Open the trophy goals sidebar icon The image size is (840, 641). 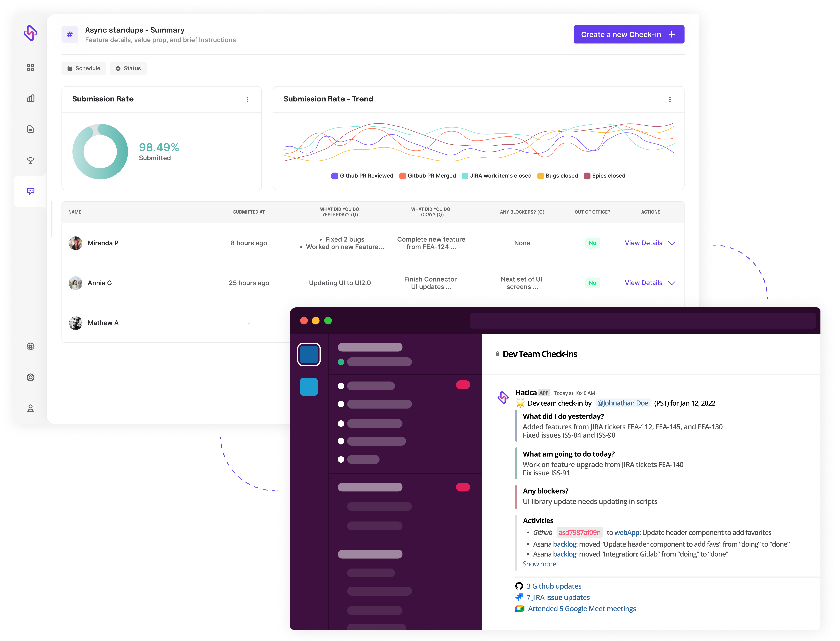pyautogui.click(x=30, y=160)
